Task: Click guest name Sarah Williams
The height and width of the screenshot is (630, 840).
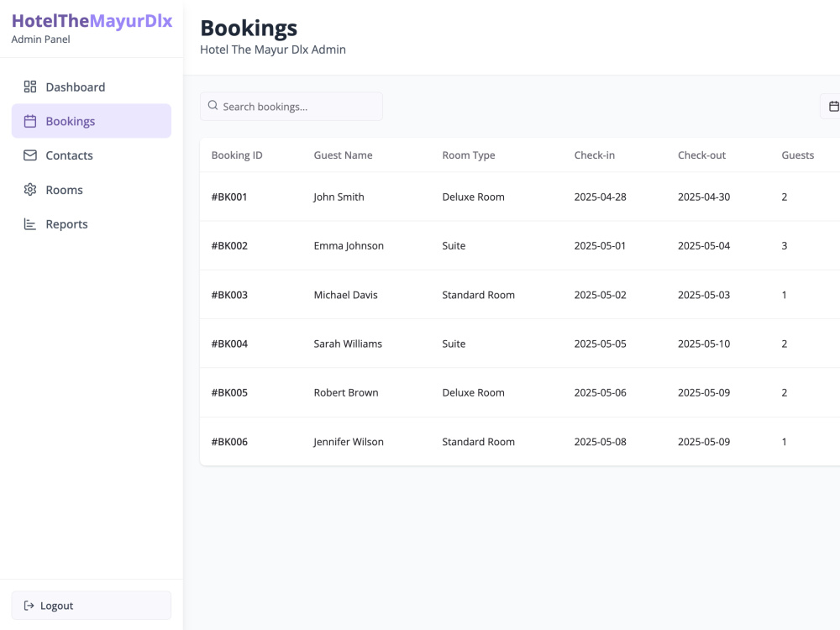Action: pos(348,344)
